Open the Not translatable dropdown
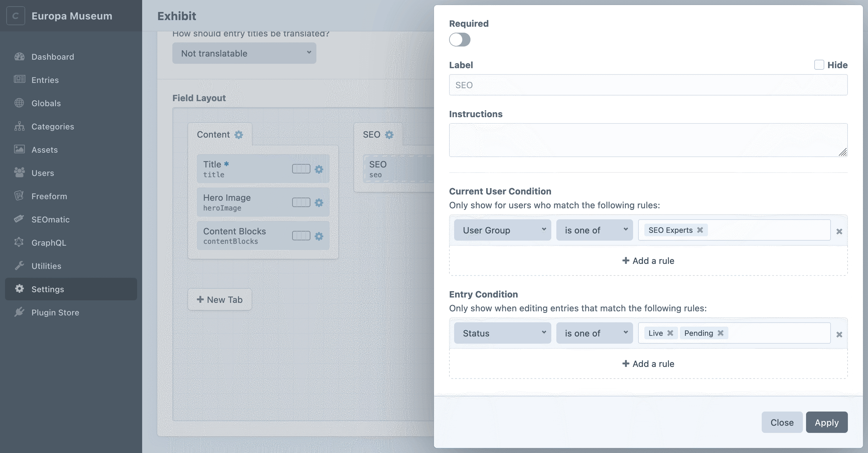The width and height of the screenshot is (868, 453). tap(244, 53)
